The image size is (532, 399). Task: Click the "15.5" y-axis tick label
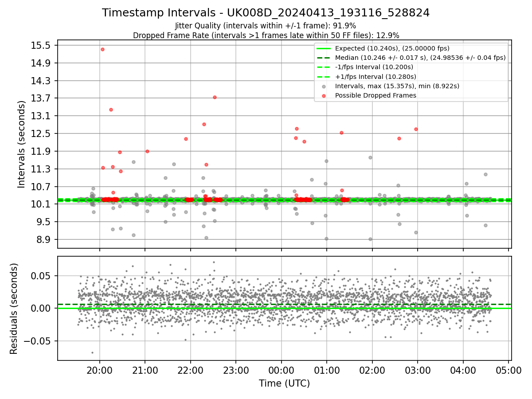tap(41, 45)
